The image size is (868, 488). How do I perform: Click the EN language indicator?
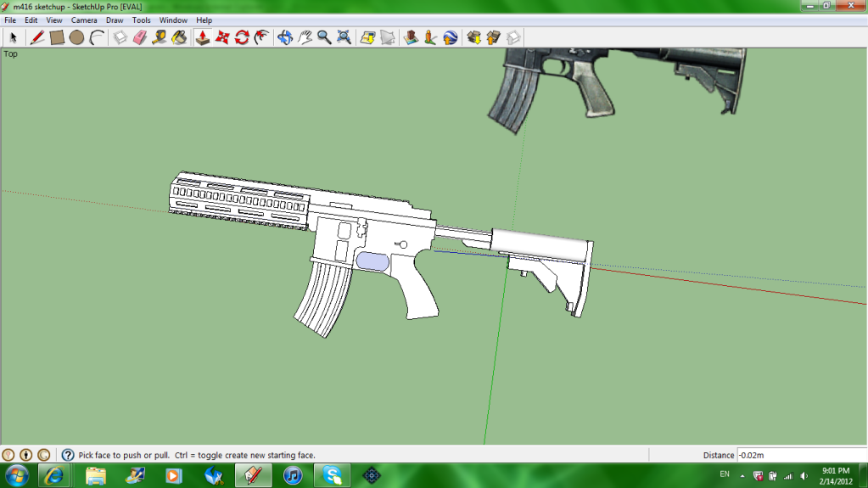click(724, 474)
